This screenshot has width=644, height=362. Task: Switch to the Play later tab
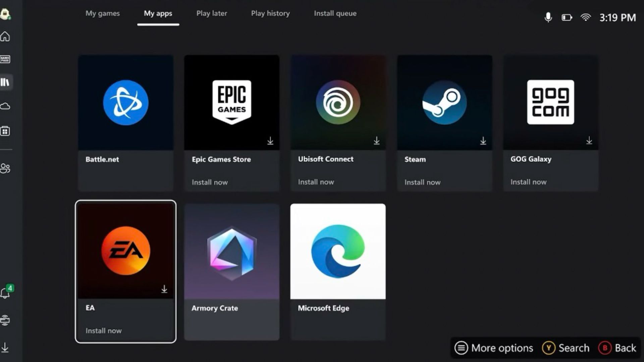coord(212,13)
